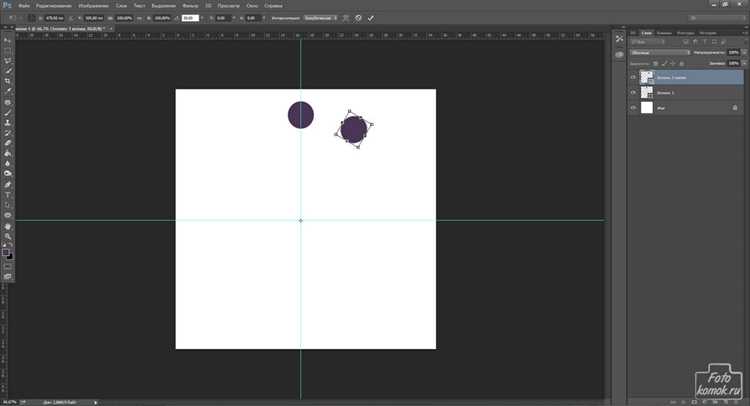Select the History Brush tool
Viewport: 750px width, 406px height.
click(x=7, y=133)
